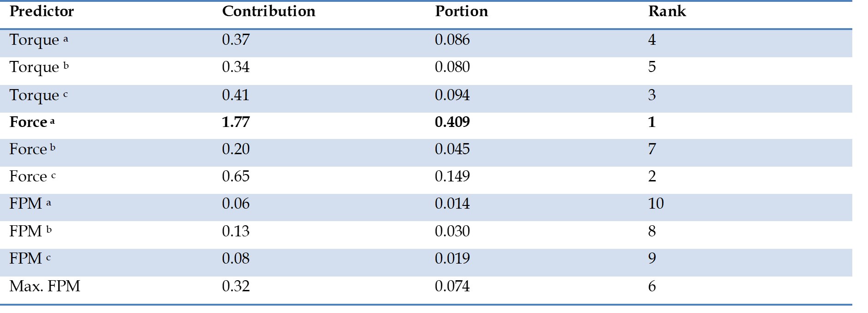Click the rank 7 cell for Force b
The height and width of the screenshot is (313, 868).
point(652,150)
